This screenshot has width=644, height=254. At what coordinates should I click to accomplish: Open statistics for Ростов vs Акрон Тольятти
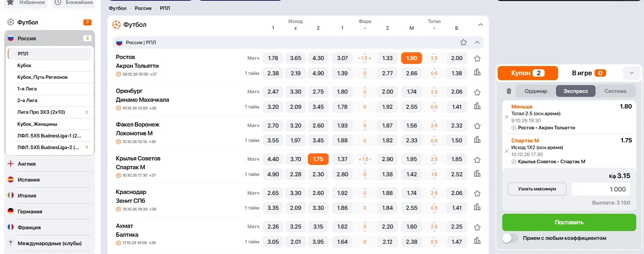click(x=477, y=72)
